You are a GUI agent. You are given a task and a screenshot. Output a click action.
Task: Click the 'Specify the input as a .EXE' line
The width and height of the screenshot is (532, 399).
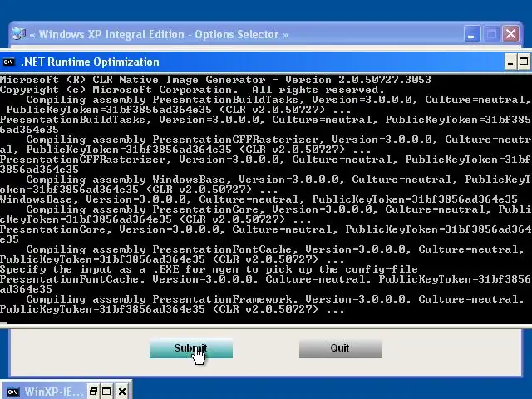click(209, 269)
